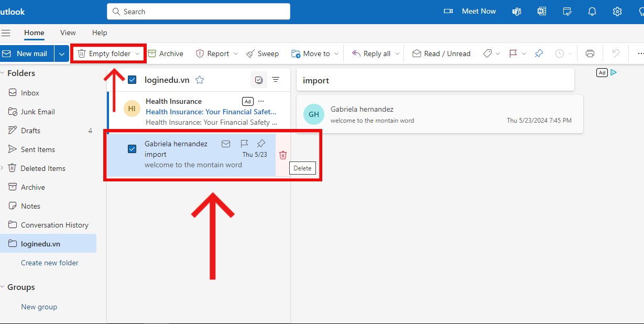The image size is (644, 324).
Task: Click the New mail button
Action: click(27, 53)
